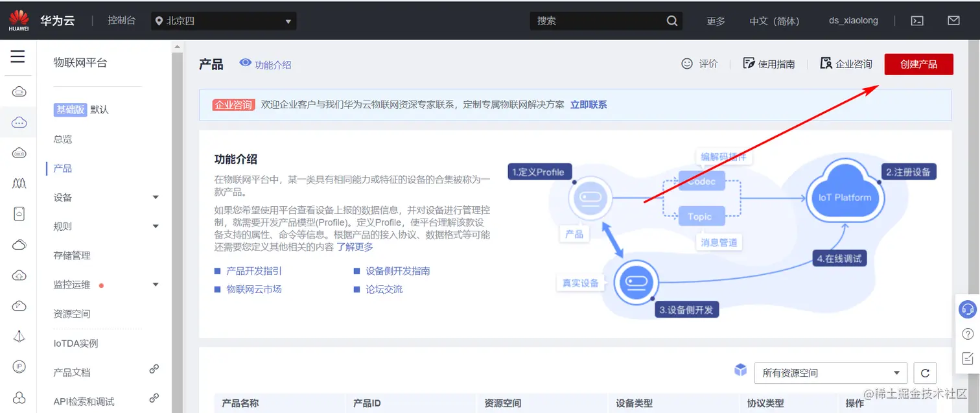Click the 立即联系 link
Image resolution: width=980 pixels, height=413 pixels.
pos(589,104)
